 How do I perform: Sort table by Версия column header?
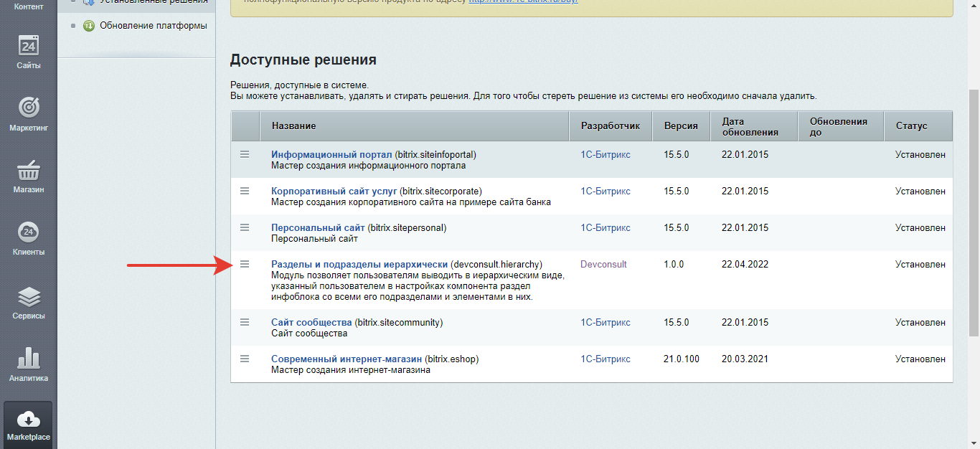click(680, 126)
